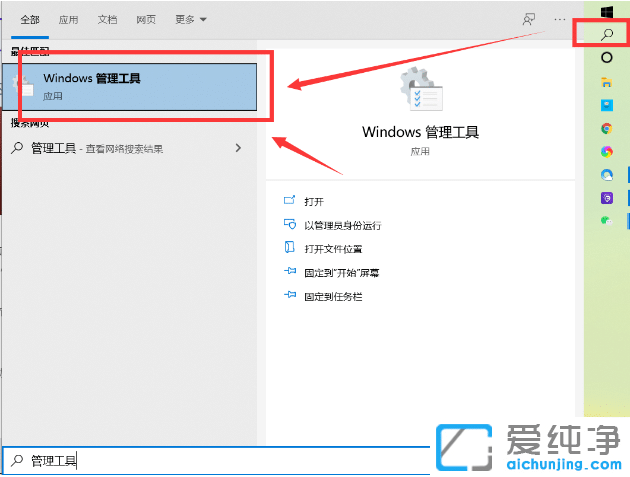Click the pin icon beside 固定到任务栏
This screenshot has height=477, width=630.
click(x=290, y=295)
